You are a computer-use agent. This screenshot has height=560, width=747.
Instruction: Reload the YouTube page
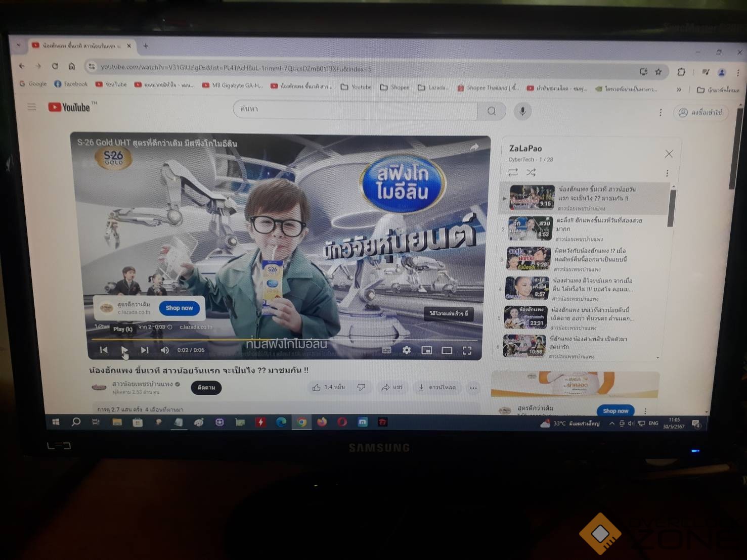click(x=55, y=66)
